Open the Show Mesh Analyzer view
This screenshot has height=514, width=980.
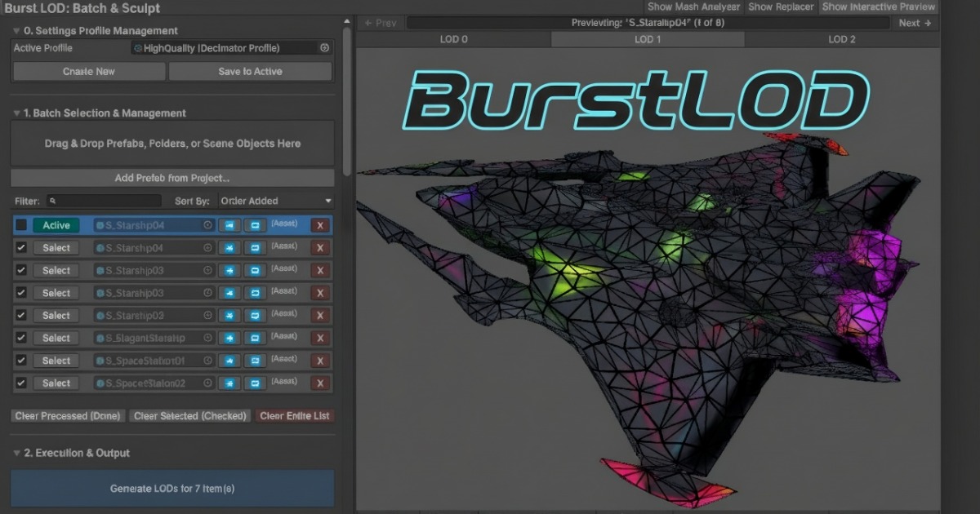(x=693, y=7)
